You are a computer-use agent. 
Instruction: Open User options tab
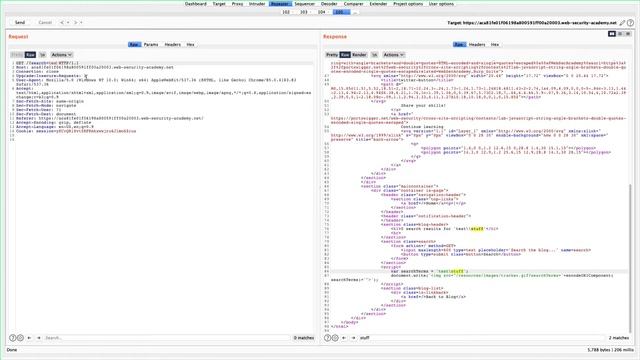[441, 4]
